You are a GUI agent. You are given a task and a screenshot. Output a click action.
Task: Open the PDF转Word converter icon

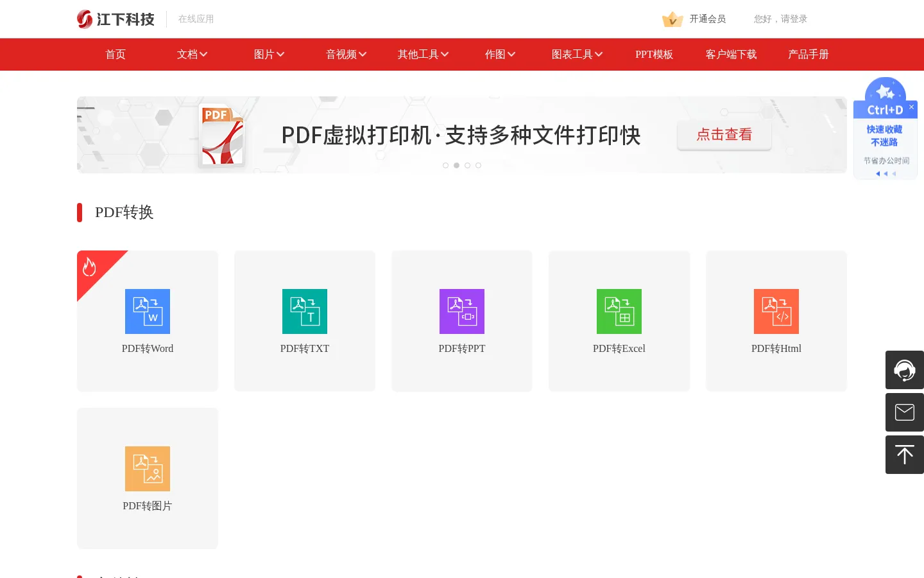(x=148, y=311)
